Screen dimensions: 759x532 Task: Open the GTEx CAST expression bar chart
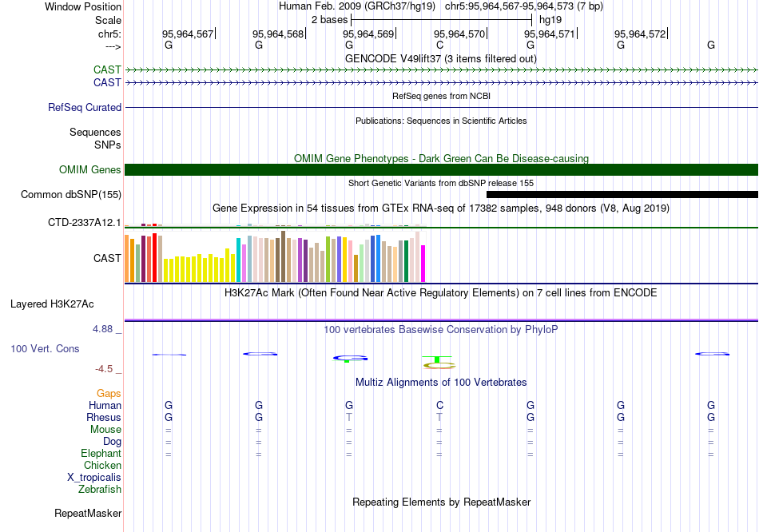(276, 258)
